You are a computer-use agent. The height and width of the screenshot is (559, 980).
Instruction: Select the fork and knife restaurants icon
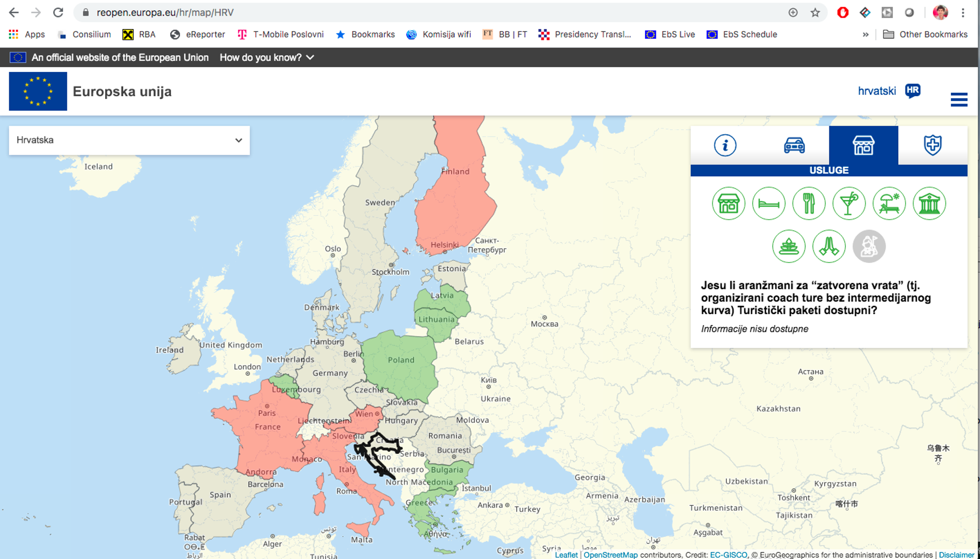(x=809, y=204)
